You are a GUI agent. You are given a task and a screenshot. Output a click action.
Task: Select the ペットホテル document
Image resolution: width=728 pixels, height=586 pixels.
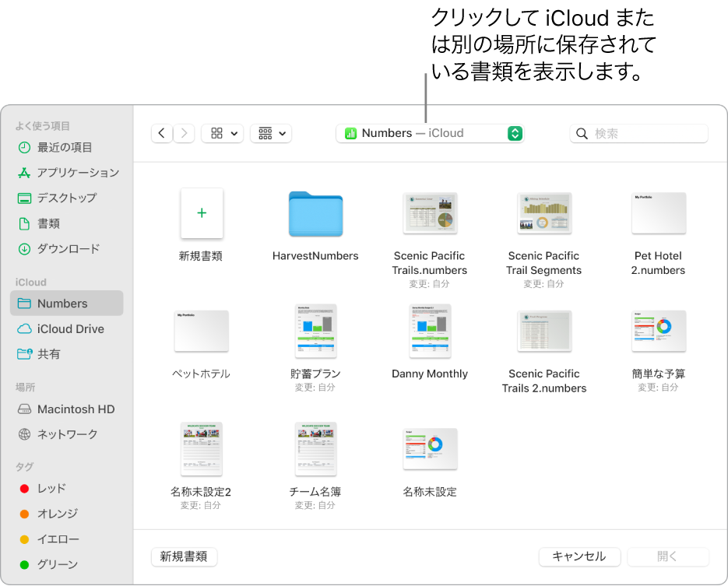[x=202, y=331]
